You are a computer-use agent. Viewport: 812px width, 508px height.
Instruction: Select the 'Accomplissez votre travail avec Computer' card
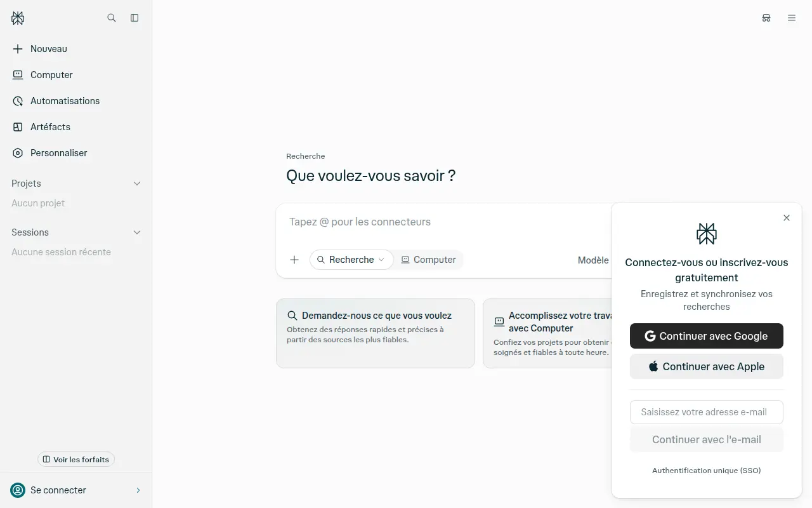pyautogui.click(x=547, y=333)
